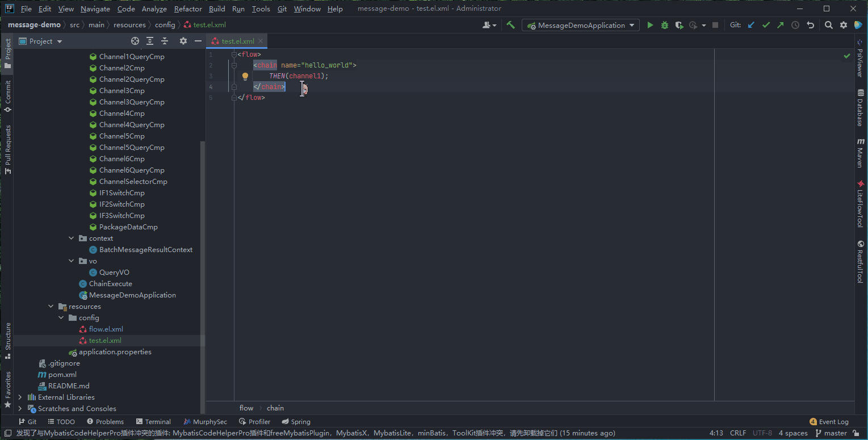Image resolution: width=868 pixels, height=440 pixels.
Task: Start debugging with the bug icon
Action: tap(664, 25)
